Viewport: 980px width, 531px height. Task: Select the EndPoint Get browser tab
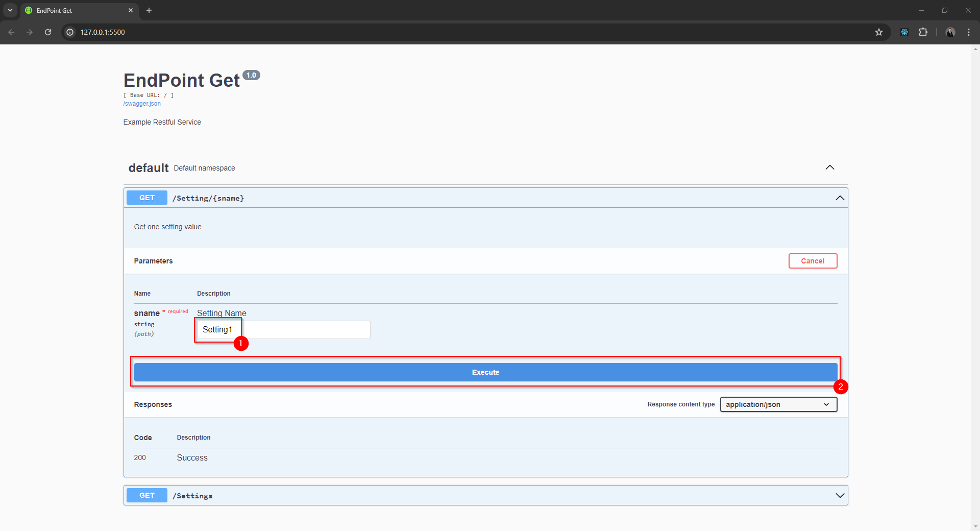77,10
